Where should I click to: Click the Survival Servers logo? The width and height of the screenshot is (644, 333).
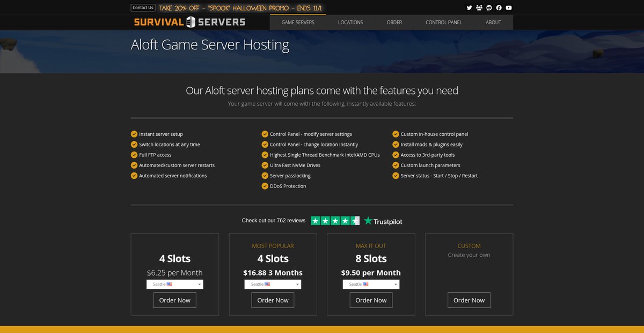(189, 22)
